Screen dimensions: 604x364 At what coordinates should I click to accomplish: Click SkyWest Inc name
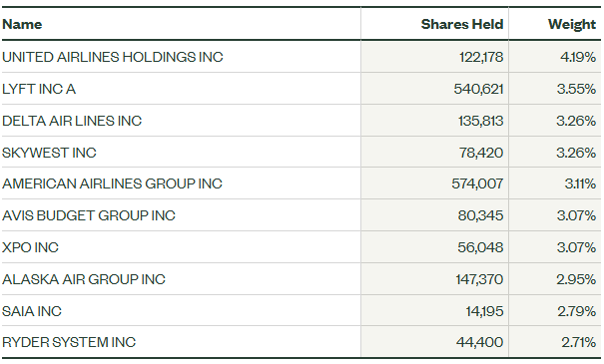pos(49,153)
